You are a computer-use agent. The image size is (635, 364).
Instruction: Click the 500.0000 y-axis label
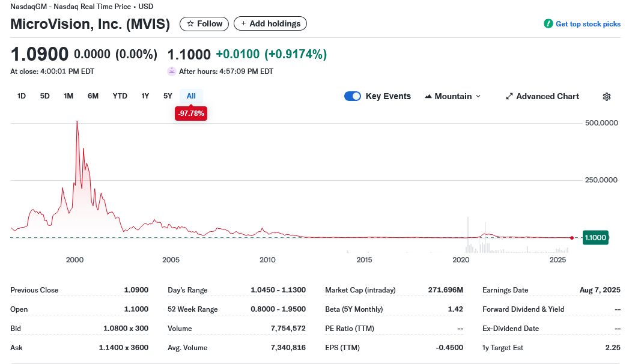pos(601,123)
